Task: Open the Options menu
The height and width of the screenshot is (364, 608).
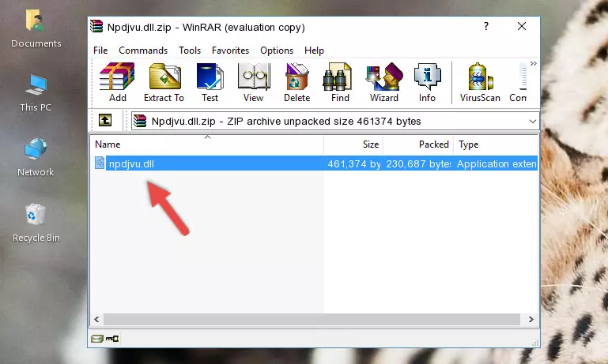Action: point(277,51)
